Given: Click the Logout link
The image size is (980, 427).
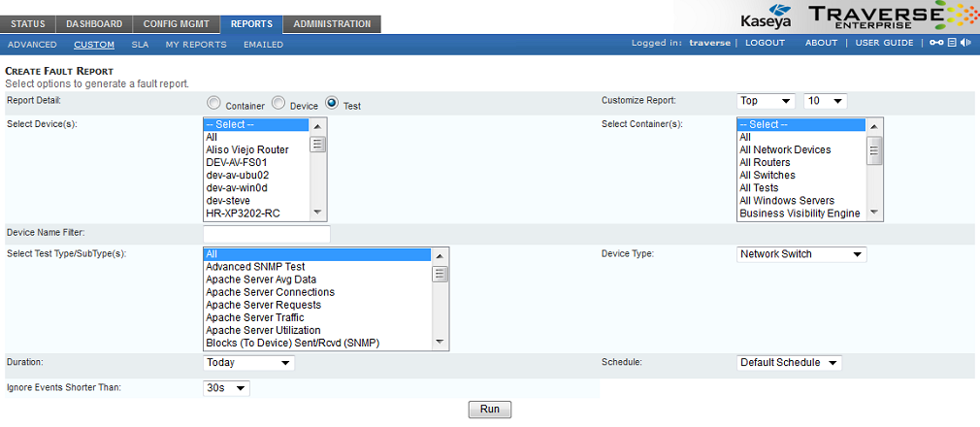Looking at the screenshot, I should [765, 44].
